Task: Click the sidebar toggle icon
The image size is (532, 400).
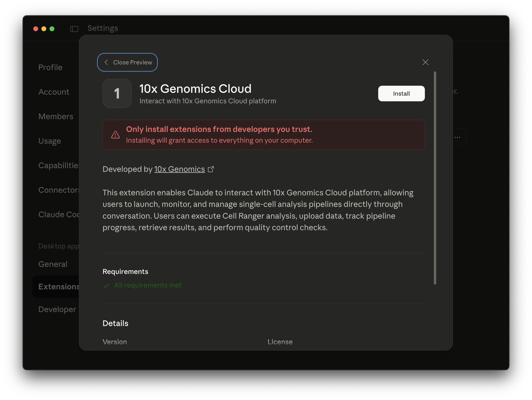Action: 74,29
